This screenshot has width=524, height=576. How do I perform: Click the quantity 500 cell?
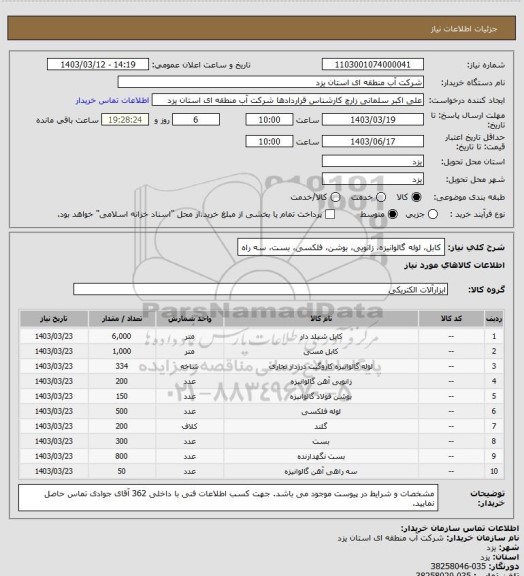(122, 411)
